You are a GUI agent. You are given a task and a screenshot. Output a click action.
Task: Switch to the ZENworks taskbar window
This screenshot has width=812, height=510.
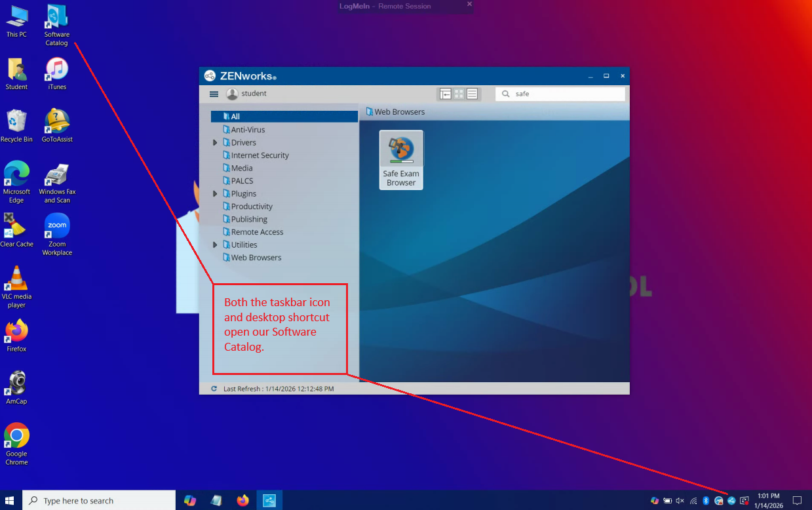coord(269,501)
